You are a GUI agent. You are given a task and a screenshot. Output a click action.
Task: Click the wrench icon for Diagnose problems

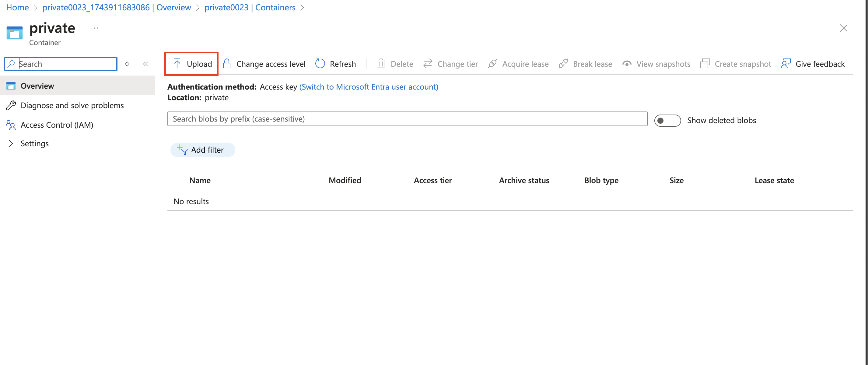[x=11, y=106]
